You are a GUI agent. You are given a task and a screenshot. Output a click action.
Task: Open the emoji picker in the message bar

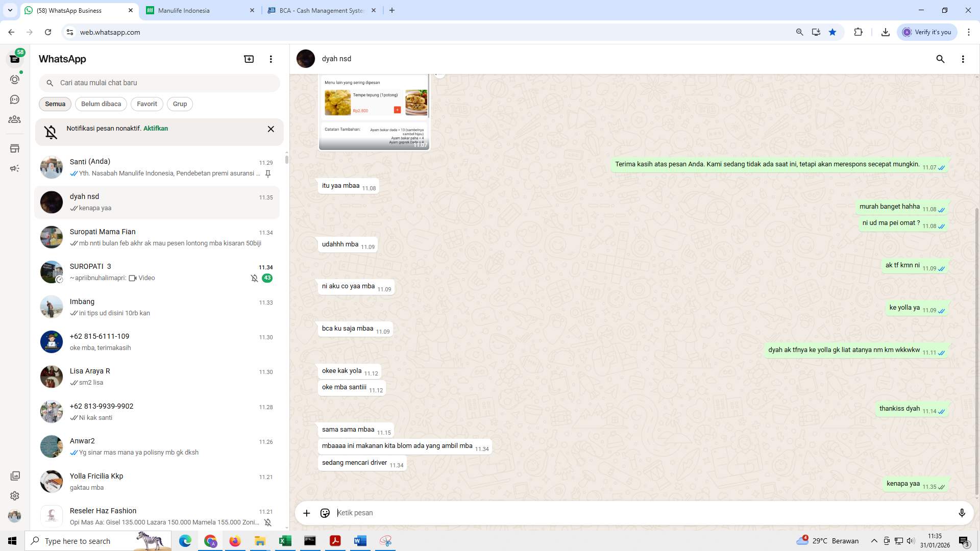325,513
